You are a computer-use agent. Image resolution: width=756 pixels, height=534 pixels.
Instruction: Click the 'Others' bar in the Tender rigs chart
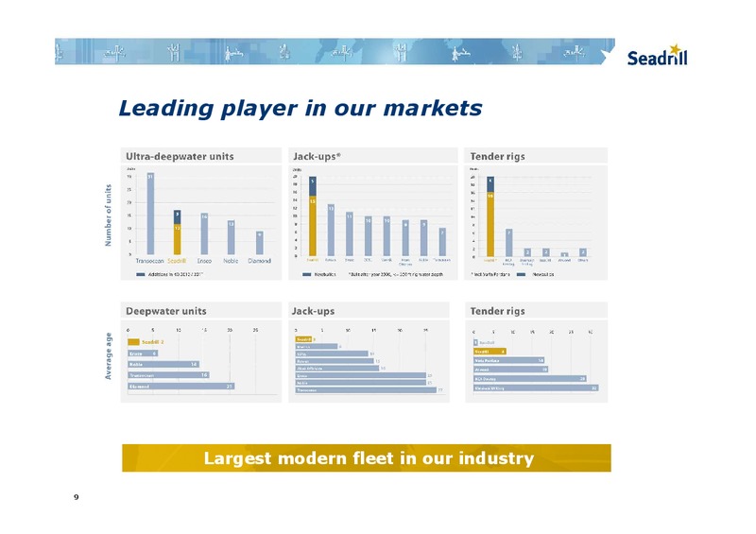pyautogui.click(x=583, y=252)
